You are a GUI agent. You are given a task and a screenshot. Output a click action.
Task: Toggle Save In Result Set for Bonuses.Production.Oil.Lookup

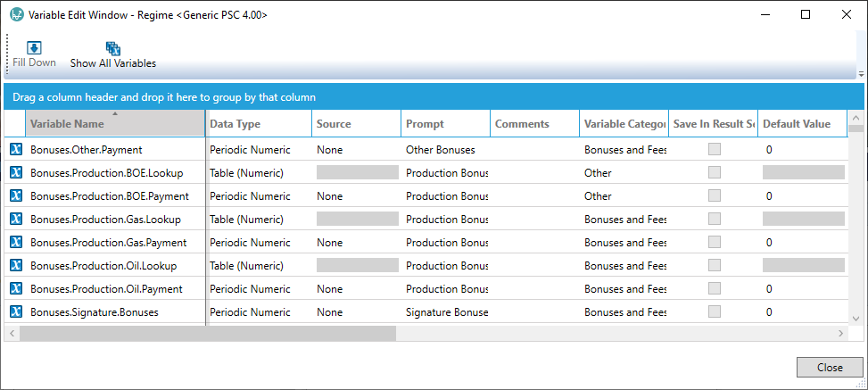pyautogui.click(x=715, y=265)
